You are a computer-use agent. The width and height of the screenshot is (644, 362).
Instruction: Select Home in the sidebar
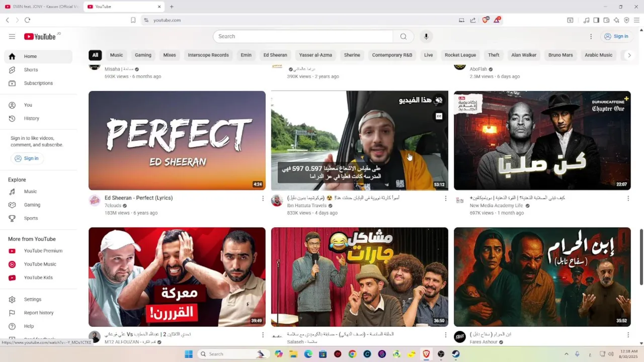38,56
